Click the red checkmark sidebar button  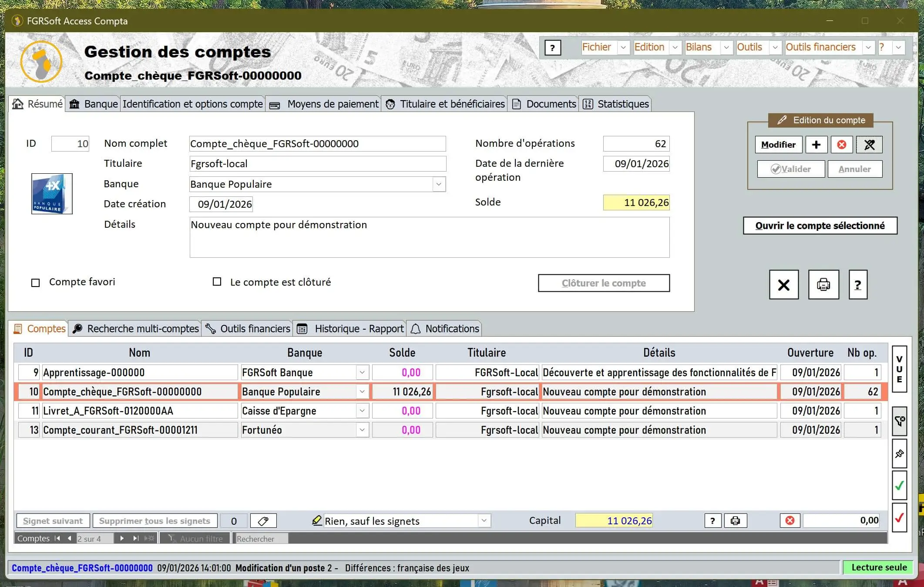pos(899,518)
